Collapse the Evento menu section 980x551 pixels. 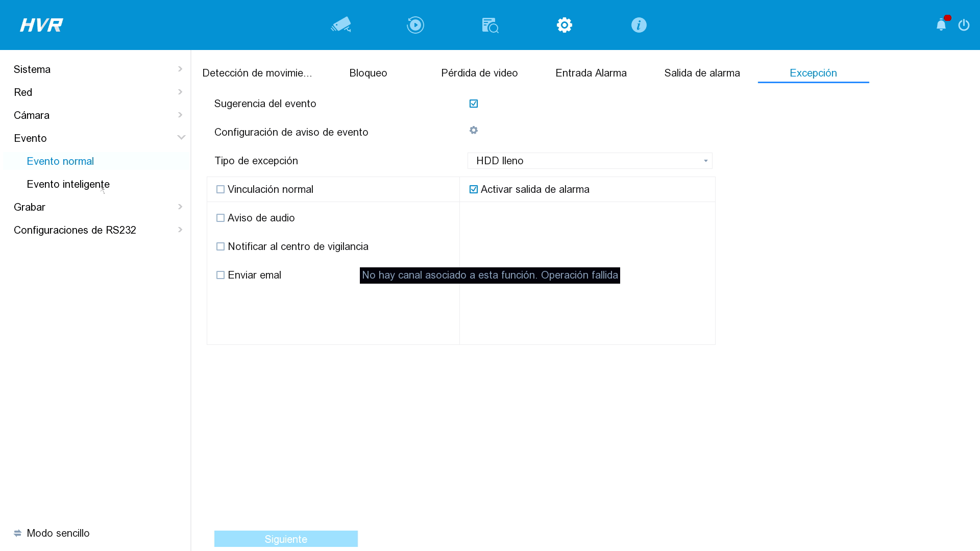point(97,138)
